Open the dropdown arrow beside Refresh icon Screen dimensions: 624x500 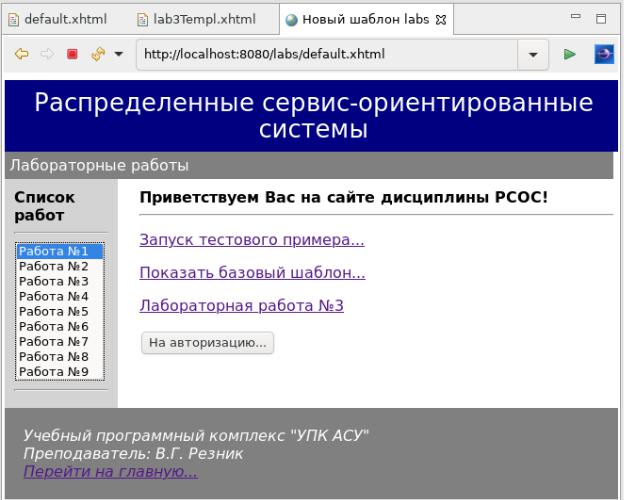(119, 54)
